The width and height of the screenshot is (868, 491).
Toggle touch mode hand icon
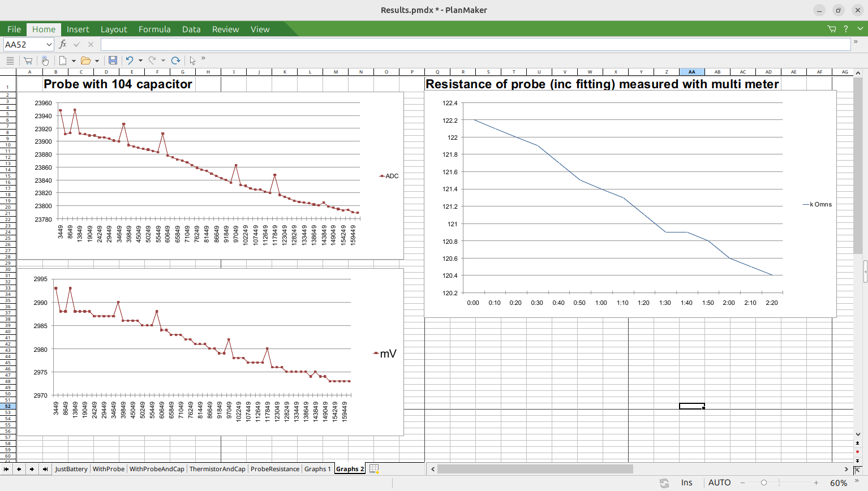[x=45, y=61]
